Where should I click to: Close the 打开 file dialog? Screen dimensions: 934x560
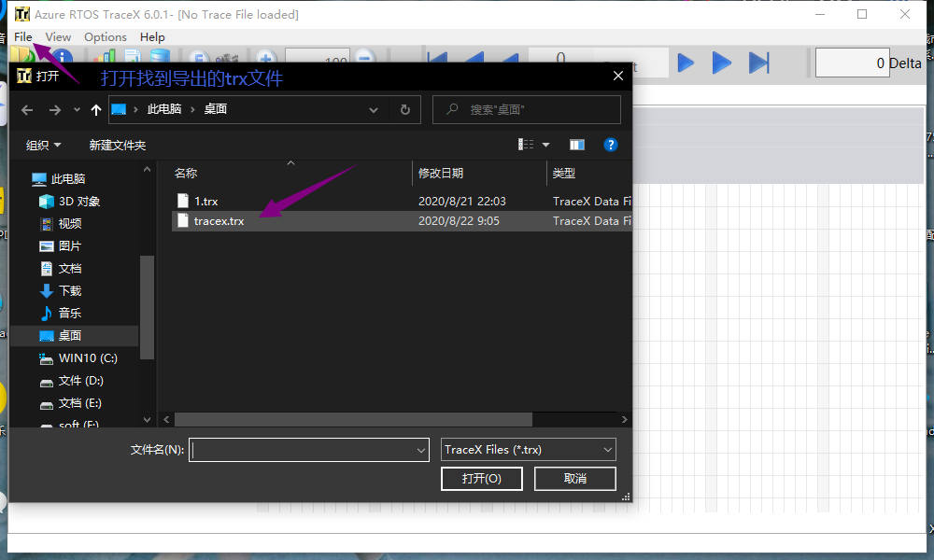point(617,76)
